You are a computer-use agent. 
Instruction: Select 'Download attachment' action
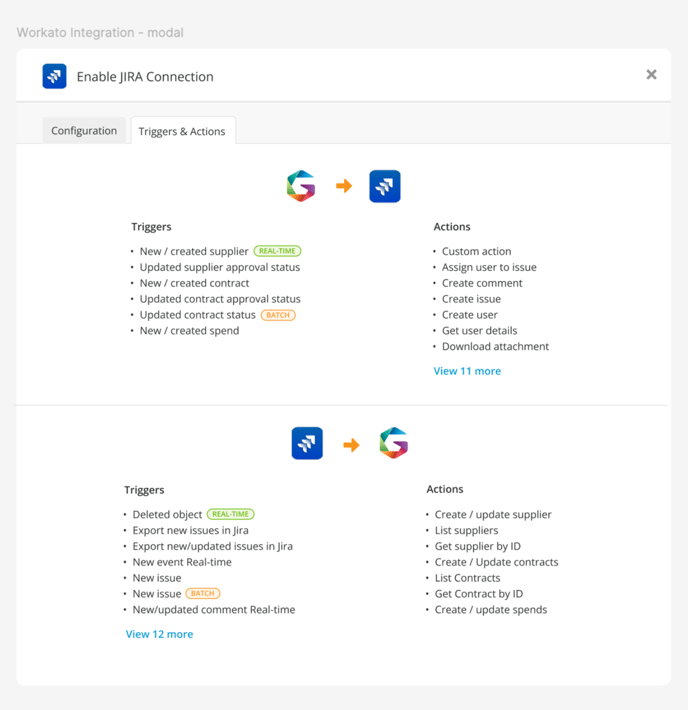496,346
